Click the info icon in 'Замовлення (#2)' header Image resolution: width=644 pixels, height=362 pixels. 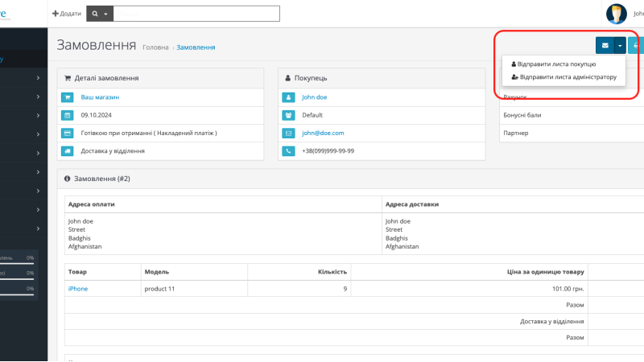[x=68, y=179]
